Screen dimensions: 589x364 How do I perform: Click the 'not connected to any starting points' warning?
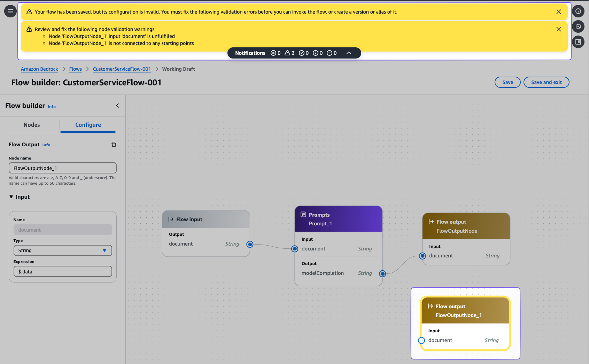click(121, 43)
